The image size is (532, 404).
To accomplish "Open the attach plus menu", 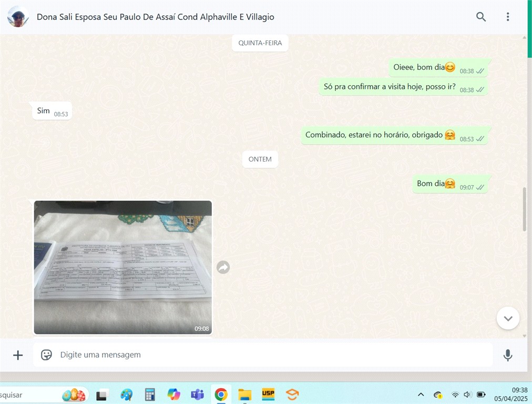I will coord(18,355).
